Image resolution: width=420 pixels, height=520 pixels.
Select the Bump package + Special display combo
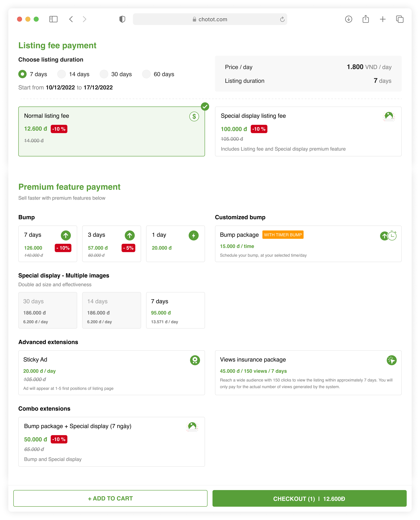click(112, 442)
